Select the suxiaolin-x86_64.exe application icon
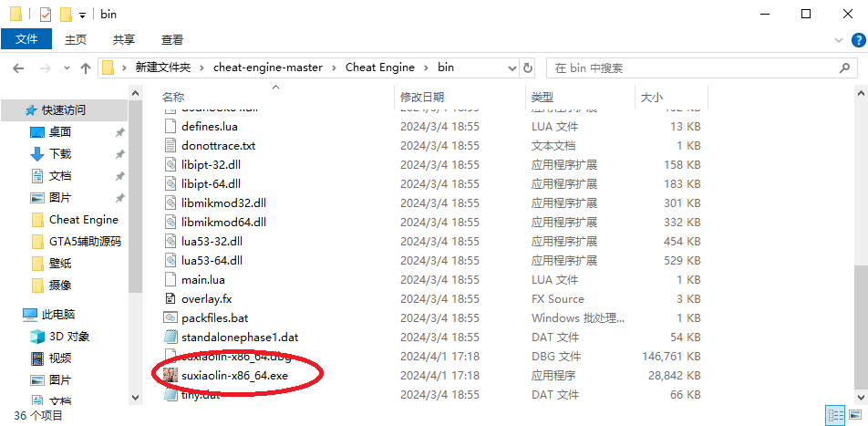 coord(170,375)
